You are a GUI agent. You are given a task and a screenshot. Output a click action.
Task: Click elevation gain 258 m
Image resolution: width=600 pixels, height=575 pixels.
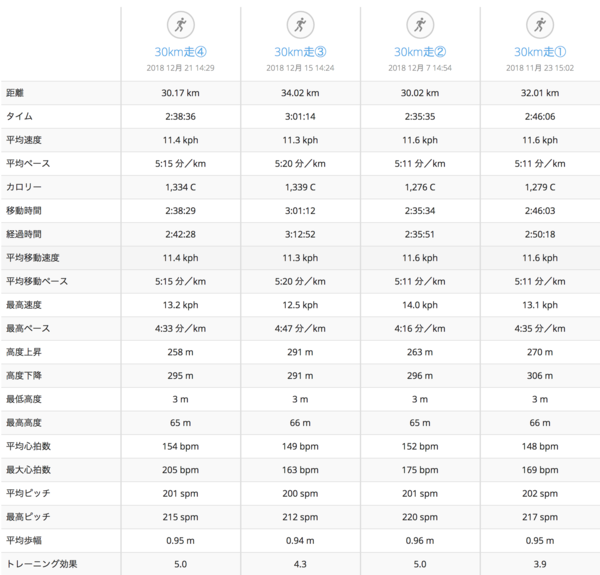(181, 352)
